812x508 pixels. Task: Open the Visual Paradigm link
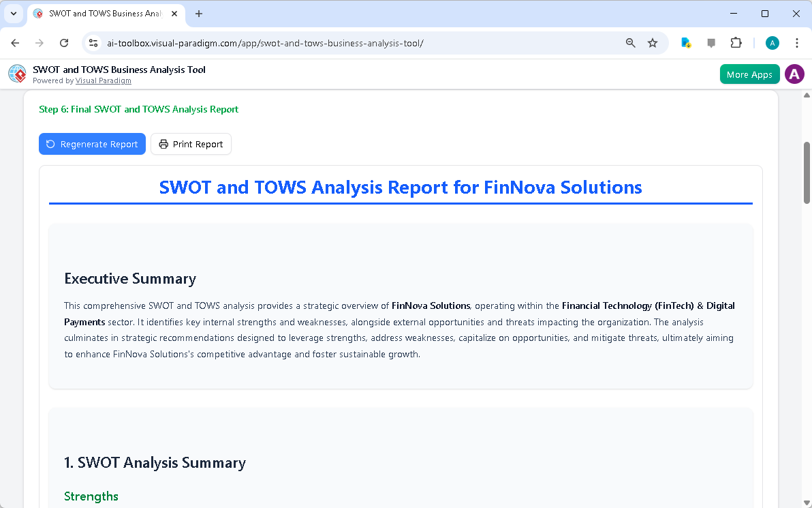[x=103, y=80]
